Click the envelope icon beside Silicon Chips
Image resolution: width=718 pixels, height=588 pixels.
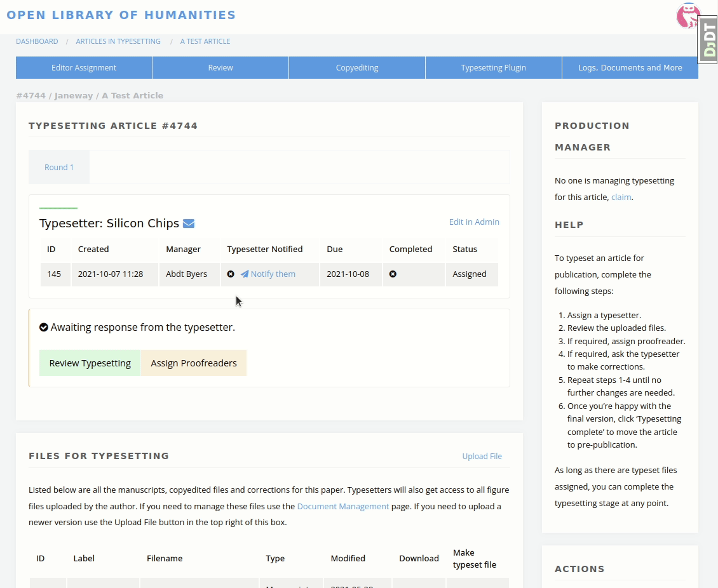click(x=189, y=224)
